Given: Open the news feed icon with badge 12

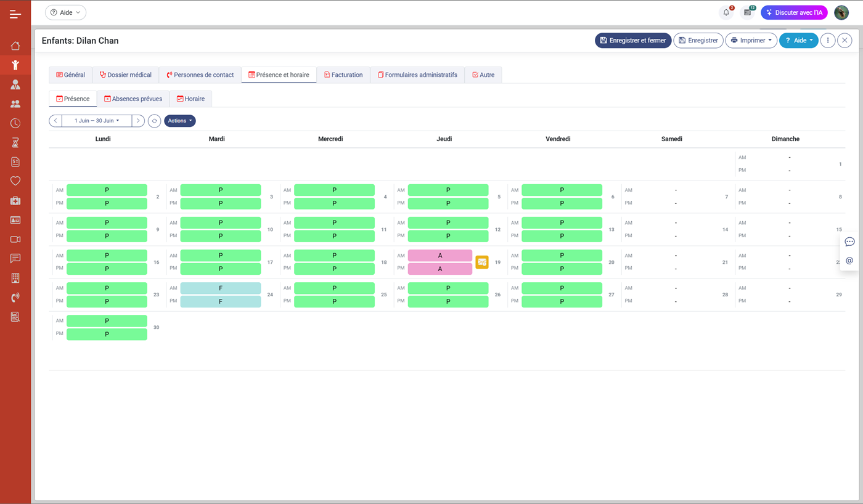Looking at the screenshot, I should pos(747,12).
